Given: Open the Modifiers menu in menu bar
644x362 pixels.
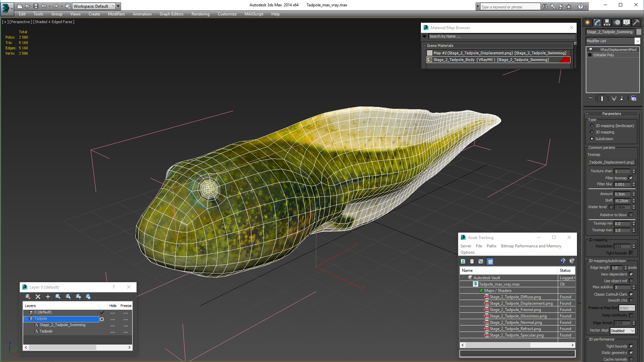Looking at the screenshot, I should [116, 14].
